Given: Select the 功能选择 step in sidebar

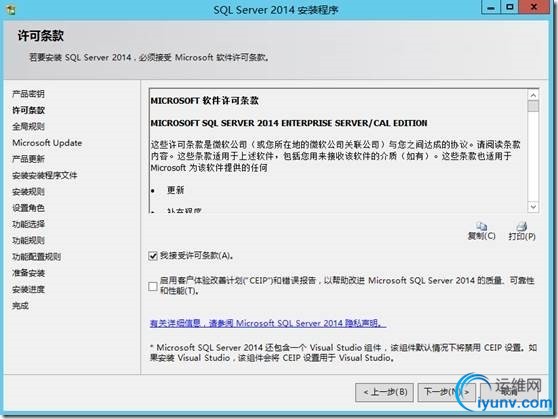Looking at the screenshot, I should pyautogui.click(x=28, y=224).
